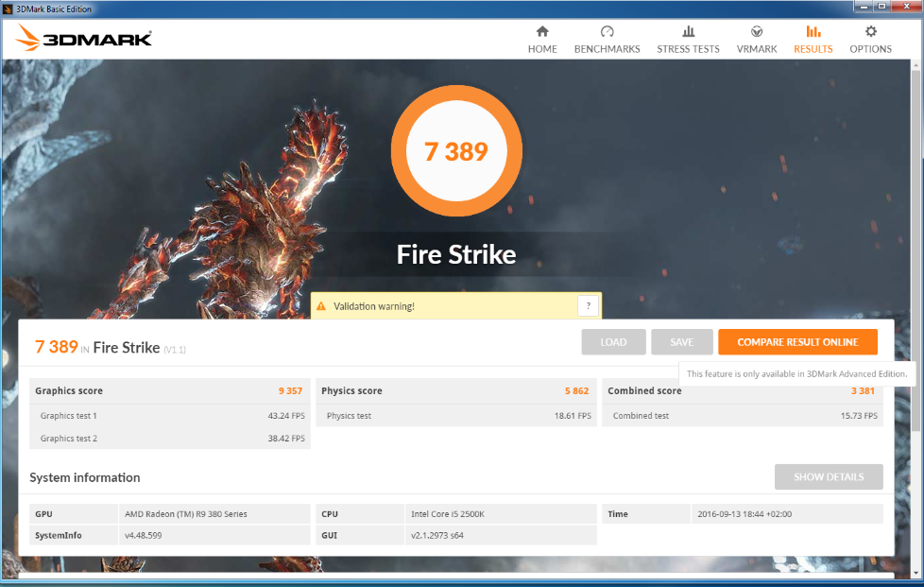Click Physics score value 5 862
The width and height of the screenshot is (924, 587).
point(577,390)
